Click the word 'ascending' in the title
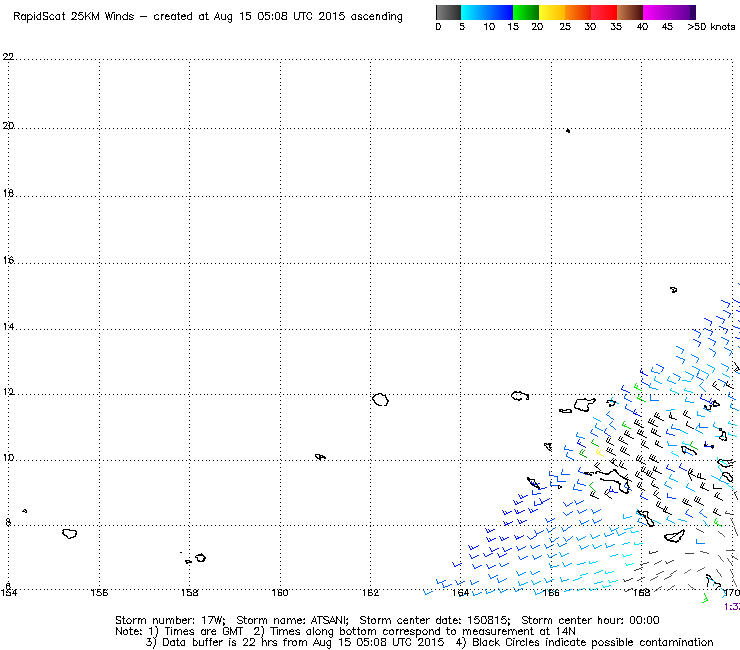The height and width of the screenshot is (650, 740). coord(377,17)
